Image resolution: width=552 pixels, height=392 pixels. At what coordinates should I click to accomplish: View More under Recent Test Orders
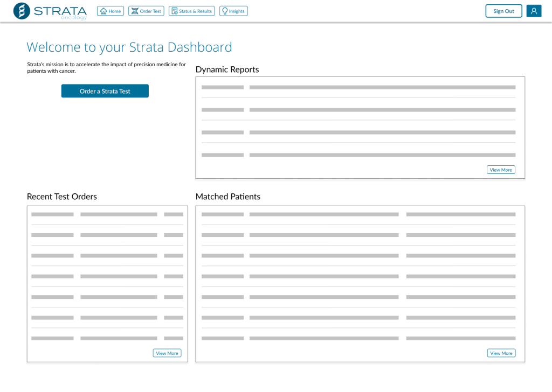(x=167, y=353)
